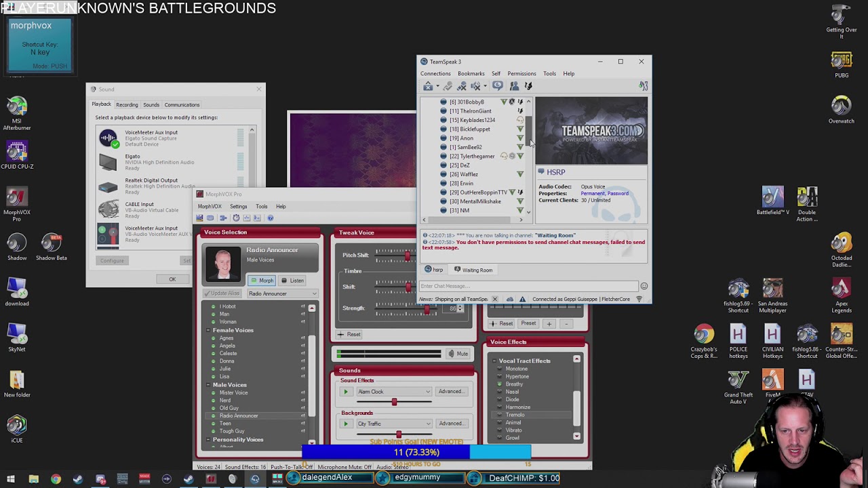Viewport: 868px width, 488px height.
Task: Click the TeamSpeak warning triangle status icon
Action: 522,299
